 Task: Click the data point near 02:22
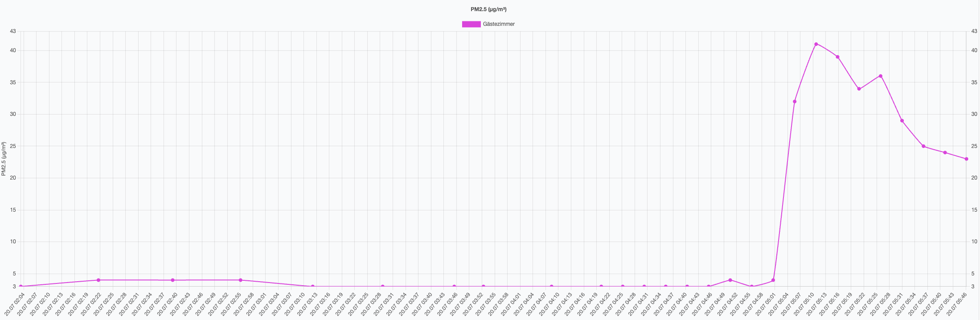coord(98,280)
